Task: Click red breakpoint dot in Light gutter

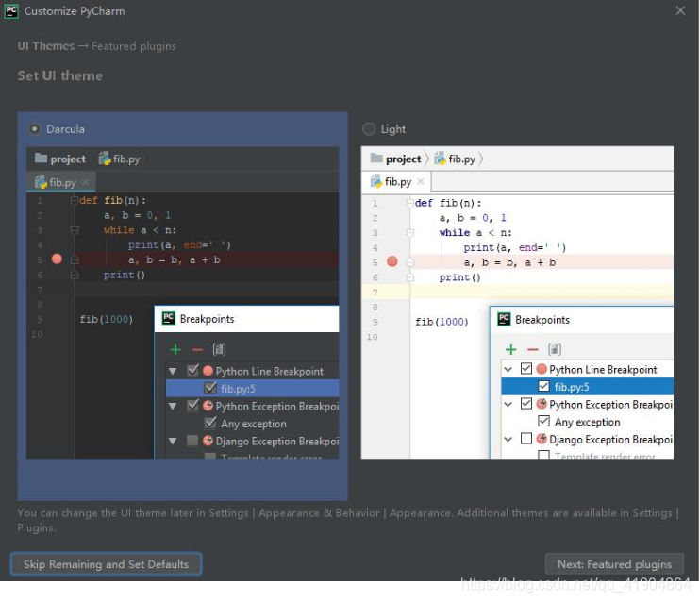Action: click(392, 261)
